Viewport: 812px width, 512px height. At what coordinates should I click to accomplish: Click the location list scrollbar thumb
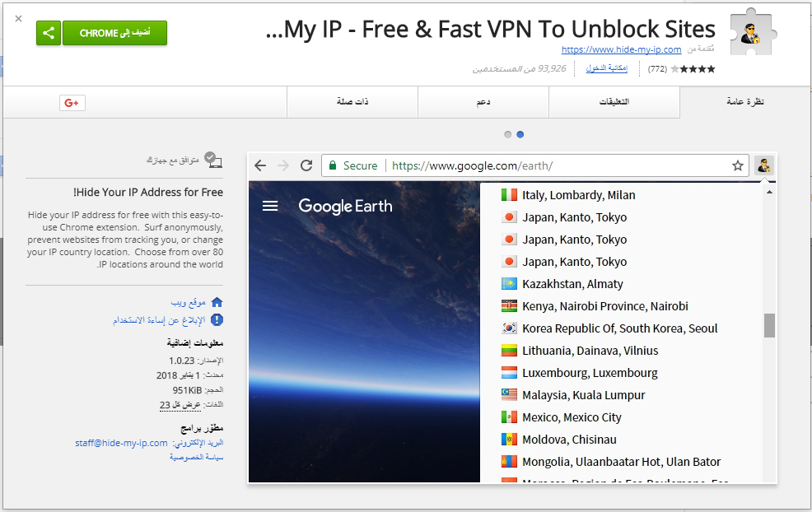pos(769,326)
